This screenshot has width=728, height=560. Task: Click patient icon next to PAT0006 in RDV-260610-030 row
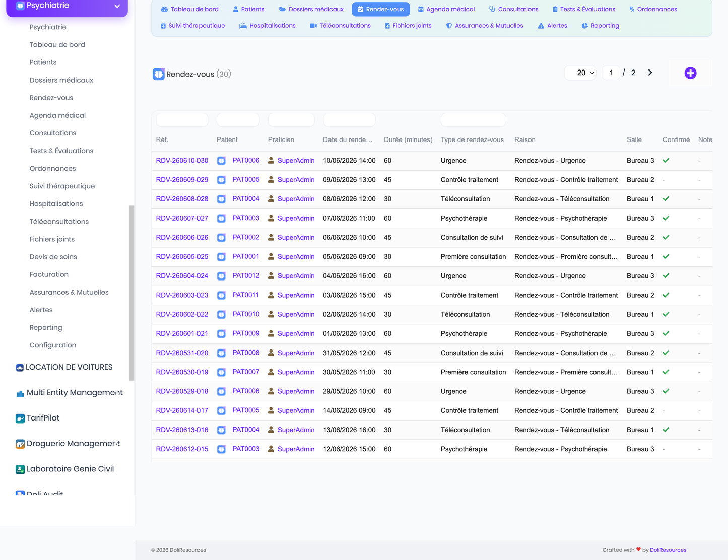pos(221,161)
